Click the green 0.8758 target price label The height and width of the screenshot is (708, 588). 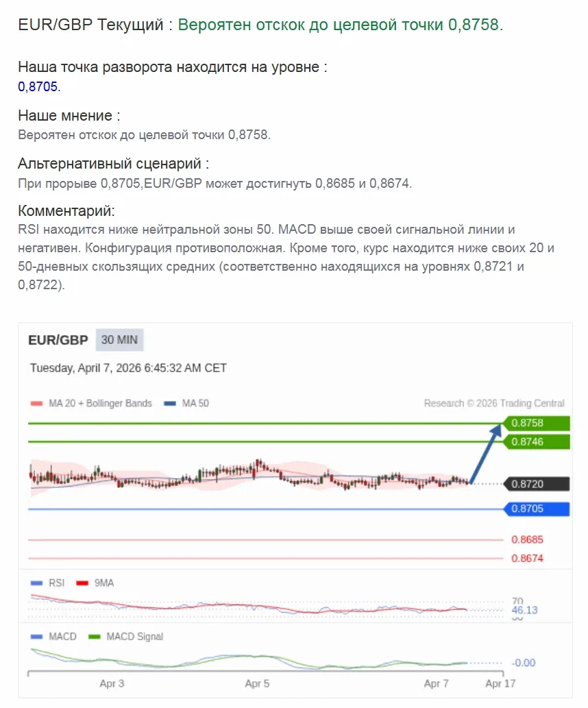pos(537,423)
